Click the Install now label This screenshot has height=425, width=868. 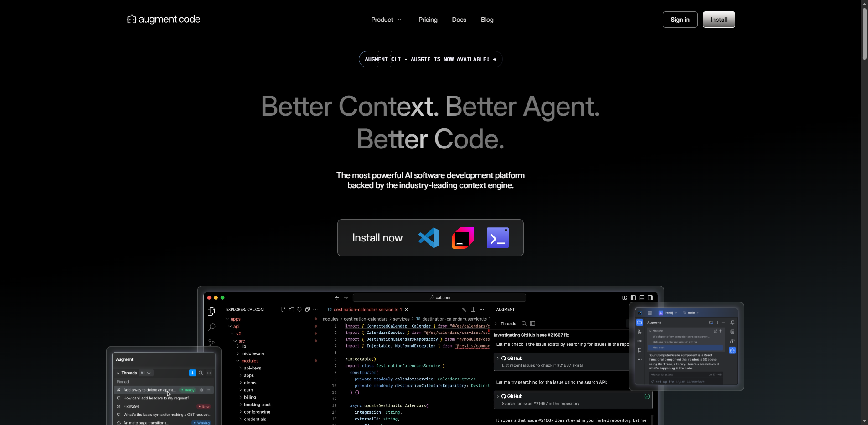click(x=377, y=238)
